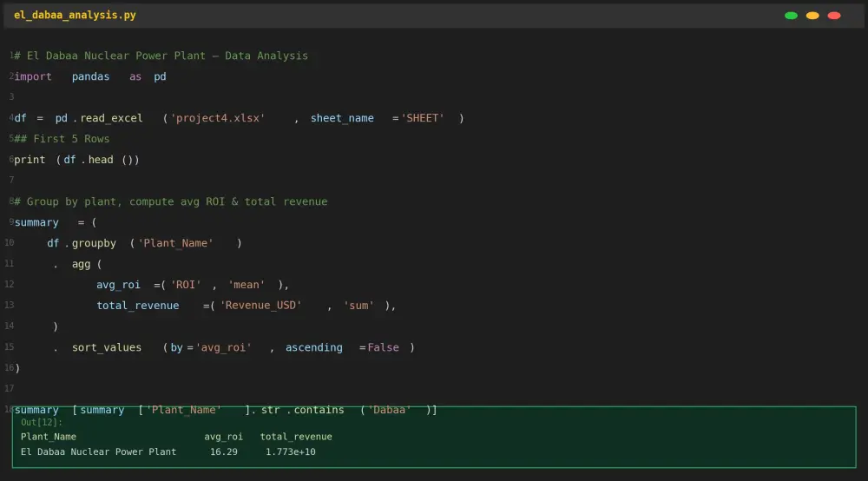Image resolution: width=868 pixels, height=481 pixels.
Task: Click 'contains' in the filter line
Action: [319, 410]
